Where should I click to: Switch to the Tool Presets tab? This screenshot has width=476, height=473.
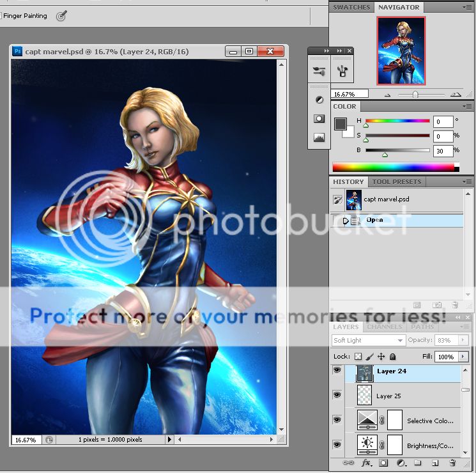pyautogui.click(x=397, y=182)
